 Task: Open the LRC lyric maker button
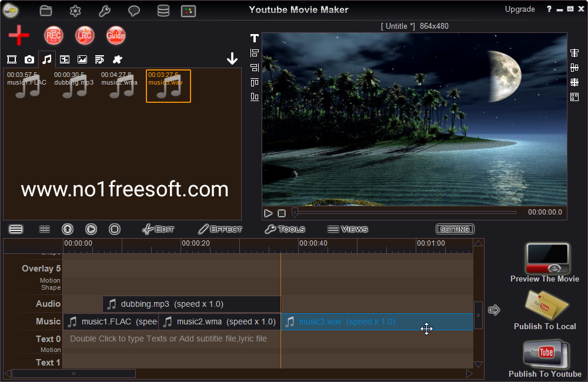click(x=84, y=36)
